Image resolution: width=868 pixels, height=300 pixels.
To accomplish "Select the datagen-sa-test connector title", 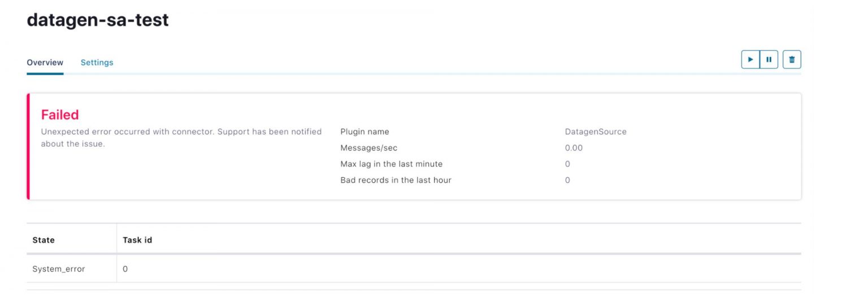I will 98,20.
